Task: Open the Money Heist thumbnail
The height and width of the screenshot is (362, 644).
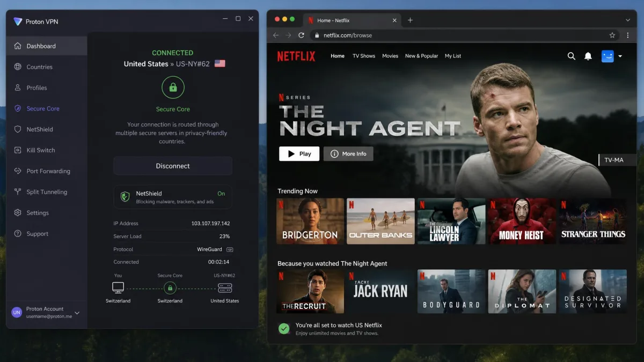Action: (522, 221)
